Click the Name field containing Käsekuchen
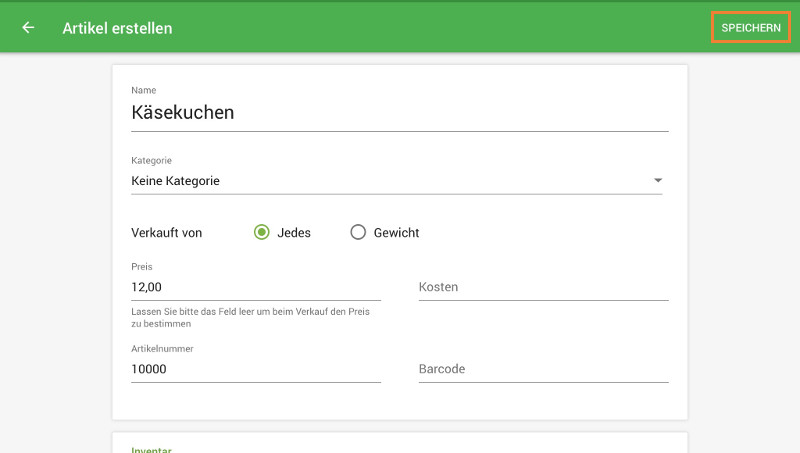This screenshot has width=800, height=453. click(x=400, y=113)
